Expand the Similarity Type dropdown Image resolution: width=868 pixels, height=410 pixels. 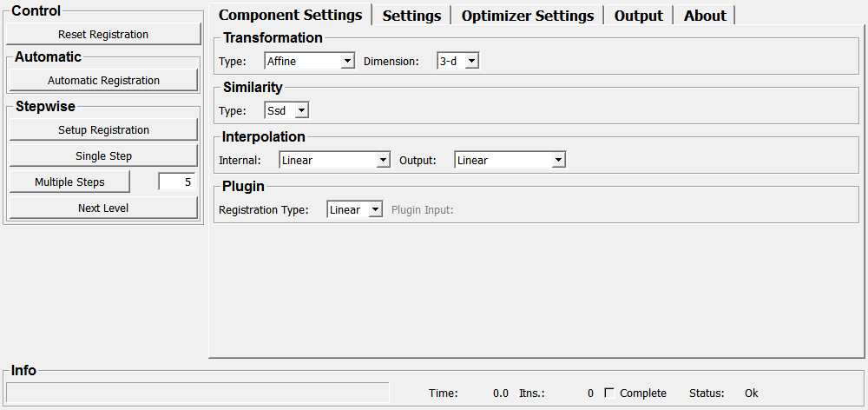(x=286, y=110)
